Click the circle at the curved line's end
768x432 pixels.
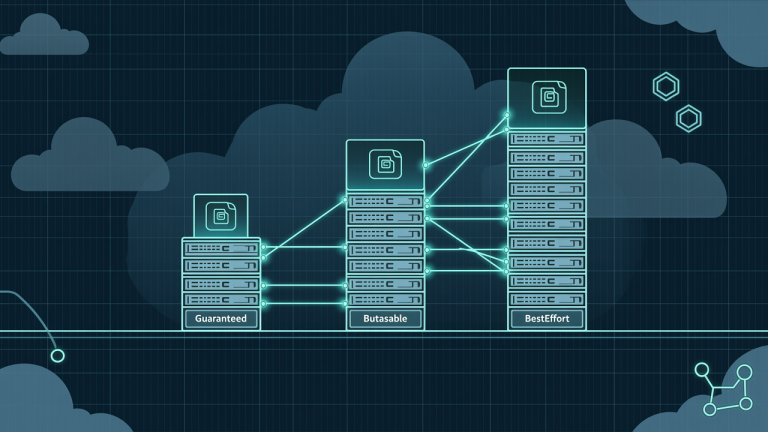[57, 356]
